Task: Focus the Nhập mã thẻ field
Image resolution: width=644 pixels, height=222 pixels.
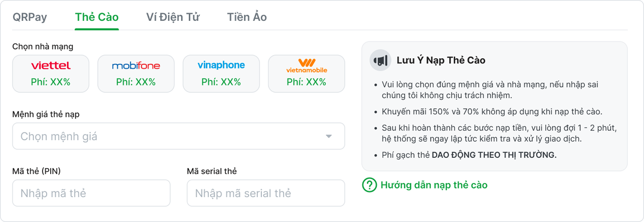Action: (x=91, y=193)
